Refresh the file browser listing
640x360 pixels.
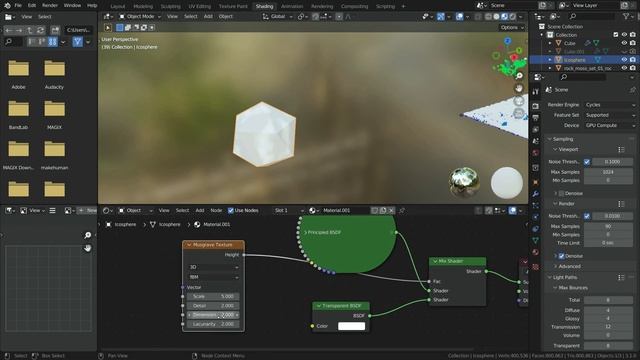(40, 30)
